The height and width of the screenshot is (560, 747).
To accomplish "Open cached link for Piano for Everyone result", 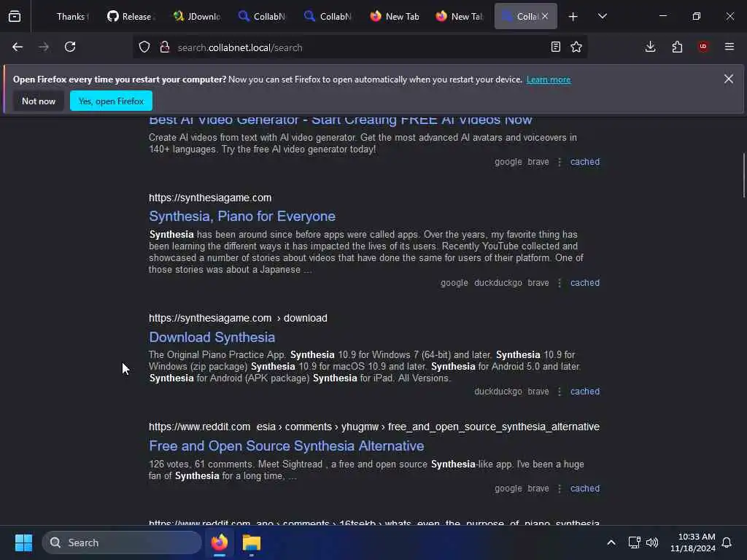I will coord(585,283).
